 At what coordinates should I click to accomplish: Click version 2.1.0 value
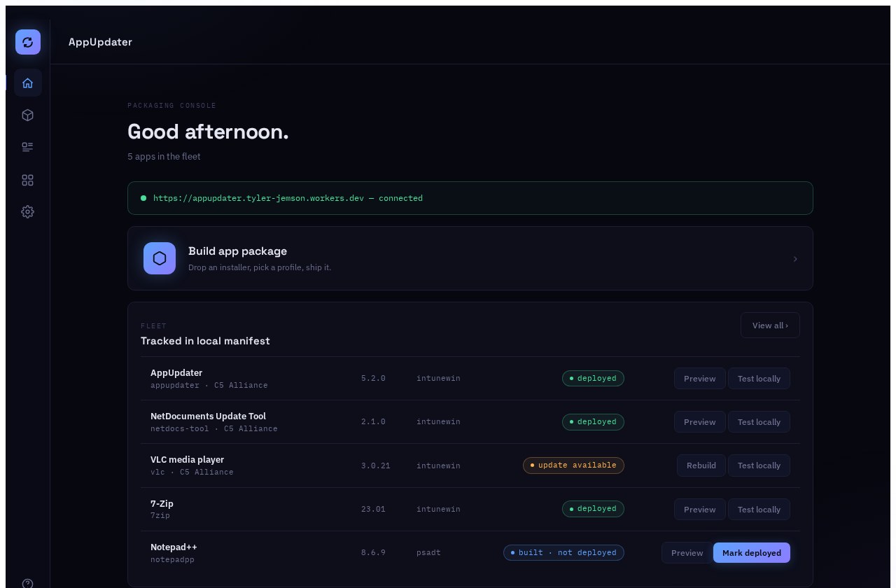point(373,421)
